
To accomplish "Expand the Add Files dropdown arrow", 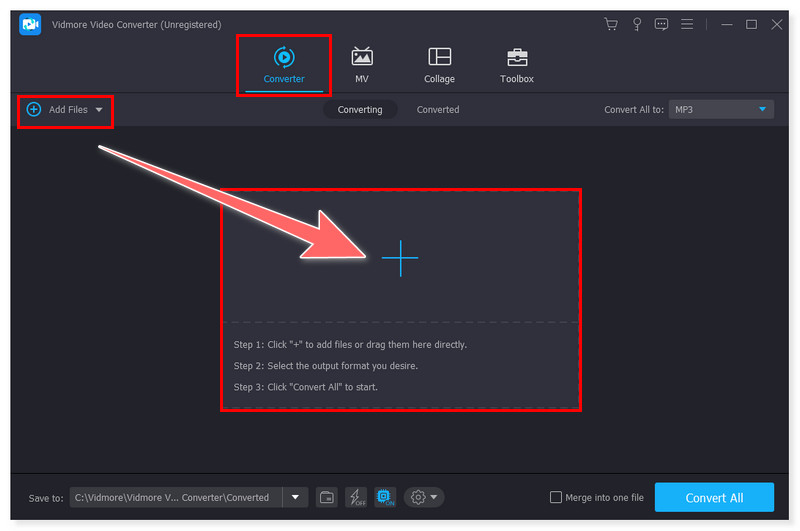I will point(99,109).
